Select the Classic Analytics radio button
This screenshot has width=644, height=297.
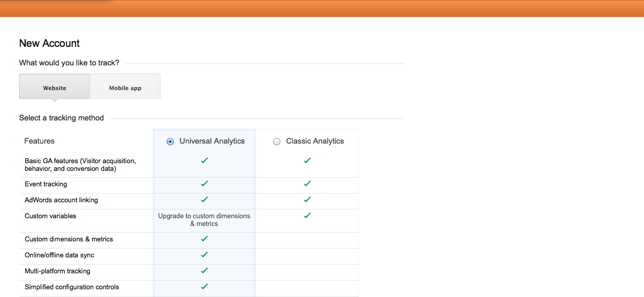coord(277,142)
